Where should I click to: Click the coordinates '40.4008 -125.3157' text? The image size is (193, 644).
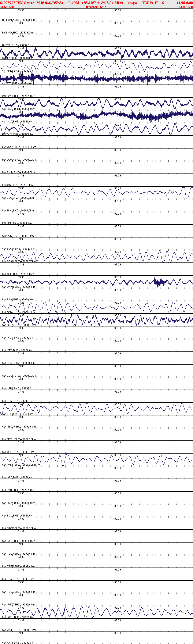point(81,3)
